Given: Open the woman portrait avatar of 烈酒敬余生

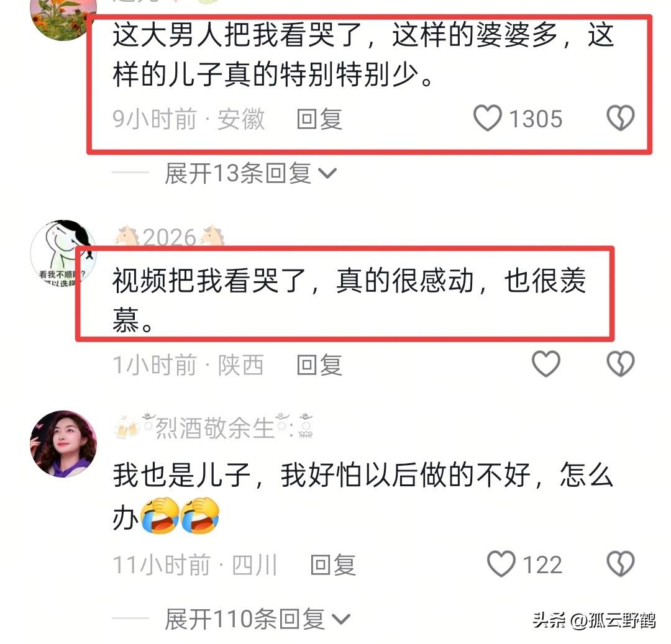Looking at the screenshot, I should [x=63, y=444].
